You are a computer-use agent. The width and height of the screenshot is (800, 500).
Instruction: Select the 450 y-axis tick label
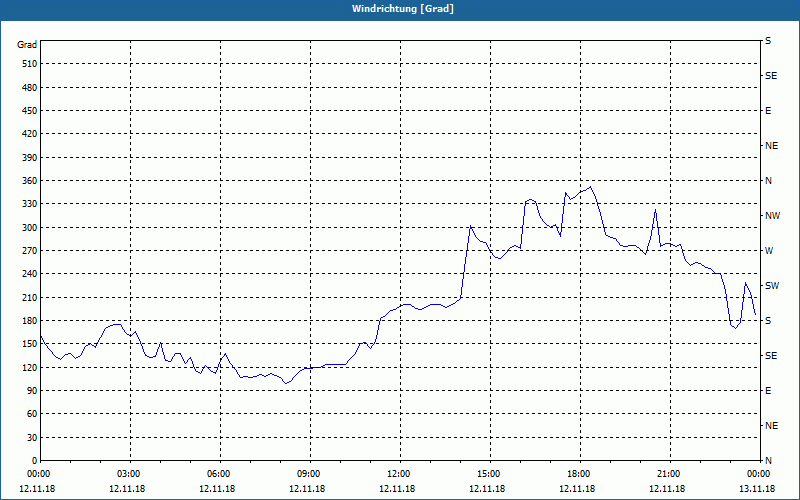tap(30, 111)
